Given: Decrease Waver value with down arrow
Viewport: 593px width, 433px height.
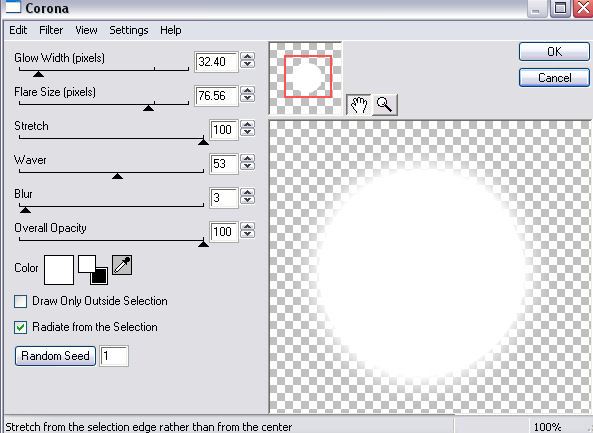Looking at the screenshot, I should click(248, 166).
